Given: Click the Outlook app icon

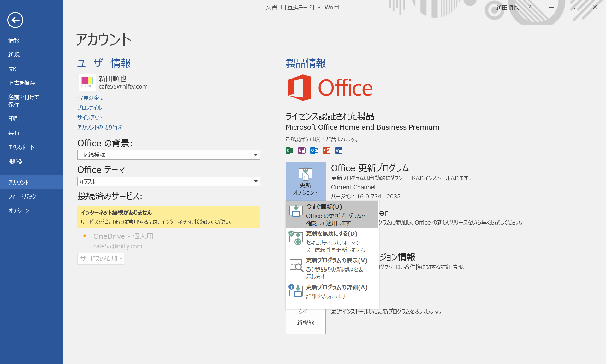Looking at the screenshot, I should point(314,150).
